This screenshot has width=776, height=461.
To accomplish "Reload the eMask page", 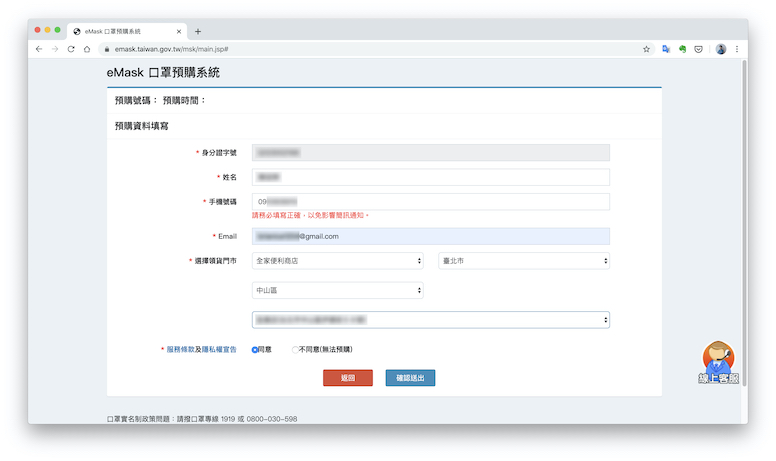I will click(x=71, y=49).
